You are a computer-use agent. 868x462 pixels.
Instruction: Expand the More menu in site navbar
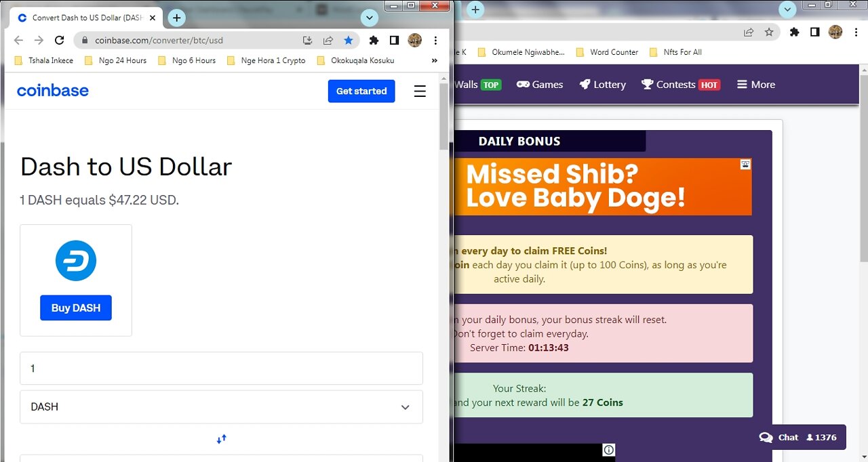[x=755, y=85]
